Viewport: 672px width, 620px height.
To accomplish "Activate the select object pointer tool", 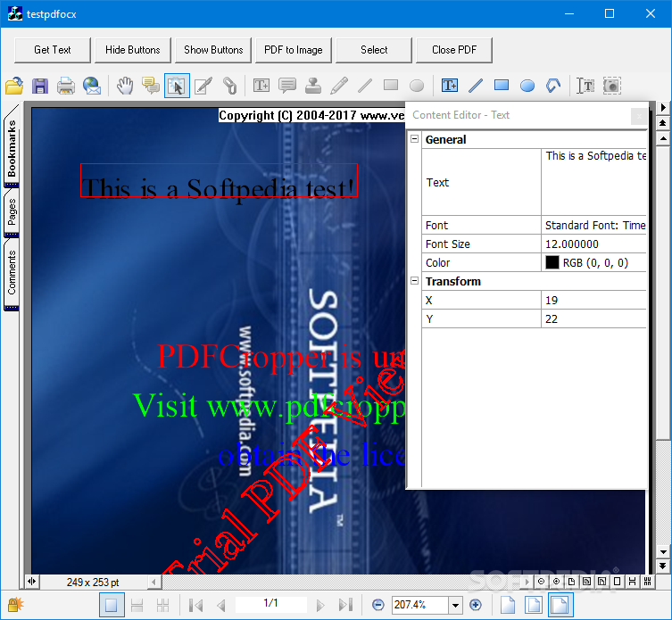I will [x=177, y=86].
